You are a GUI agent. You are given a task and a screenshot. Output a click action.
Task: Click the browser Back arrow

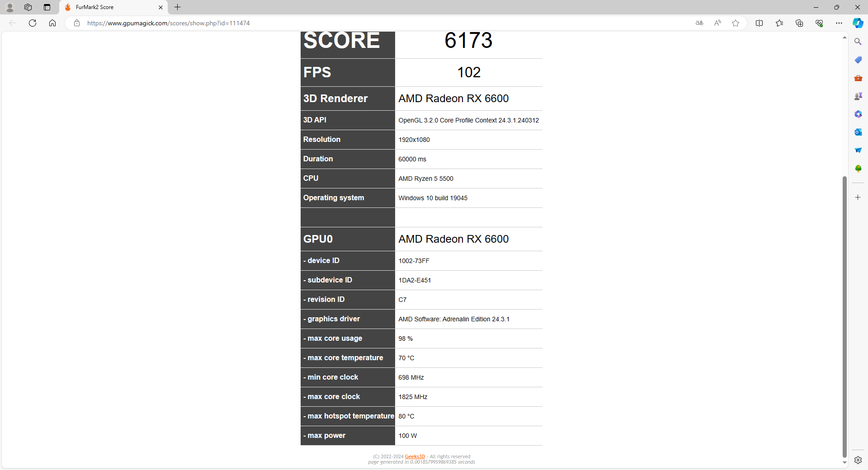tap(13, 23)
